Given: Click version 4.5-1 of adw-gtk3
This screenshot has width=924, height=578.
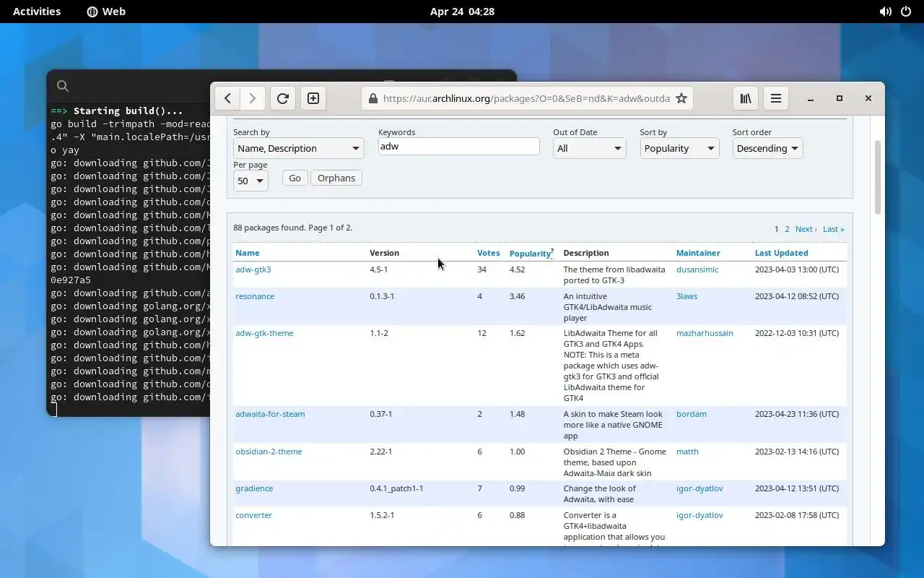Looking at the screenshot, I should tap(379, 269).
